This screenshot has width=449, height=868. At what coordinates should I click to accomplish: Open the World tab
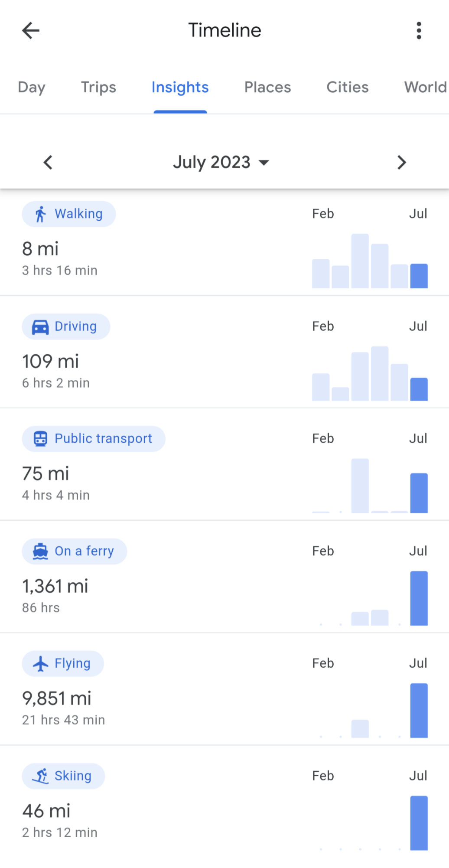[x=425, y=87]
